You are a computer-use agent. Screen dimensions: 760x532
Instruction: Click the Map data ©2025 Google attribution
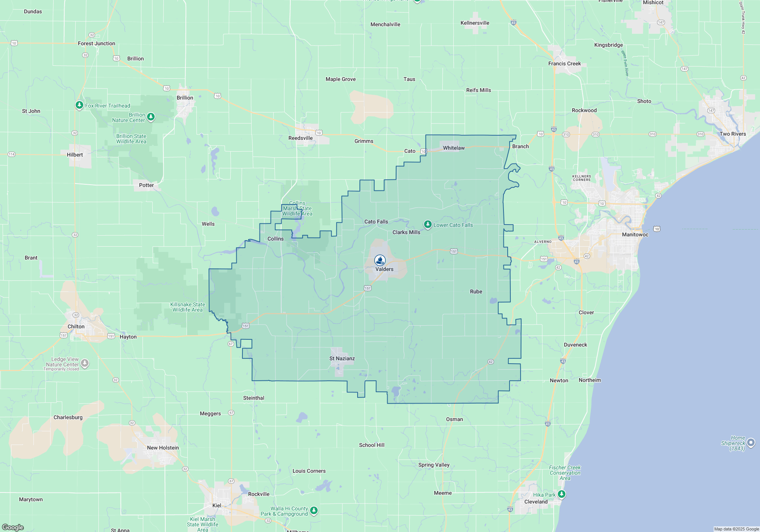click(x=736, y=529)
